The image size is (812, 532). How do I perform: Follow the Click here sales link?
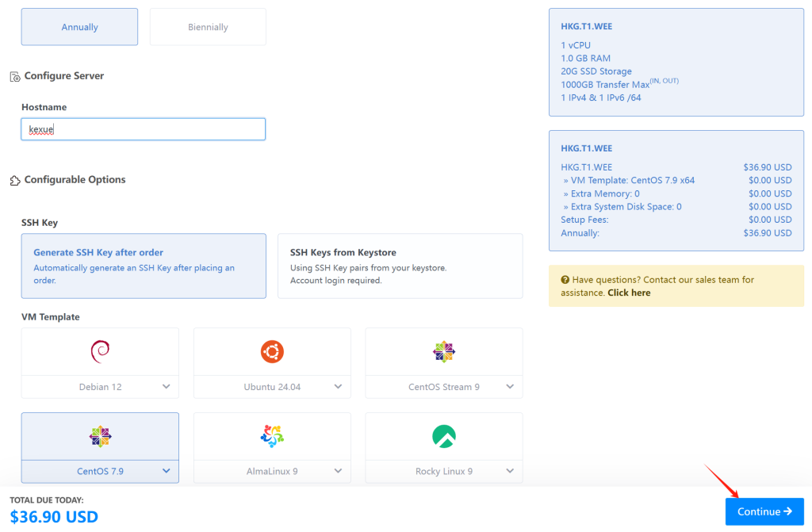(x=629, y=293)
